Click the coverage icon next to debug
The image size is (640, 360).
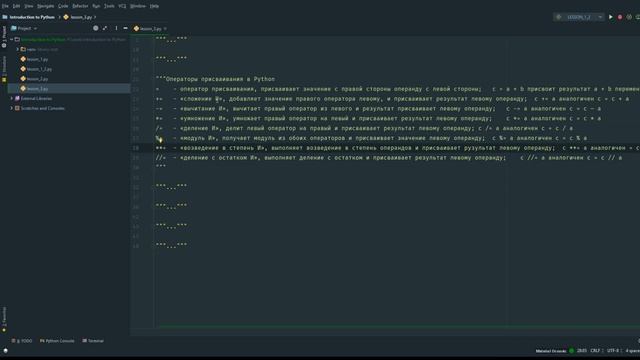coord(629,17)
